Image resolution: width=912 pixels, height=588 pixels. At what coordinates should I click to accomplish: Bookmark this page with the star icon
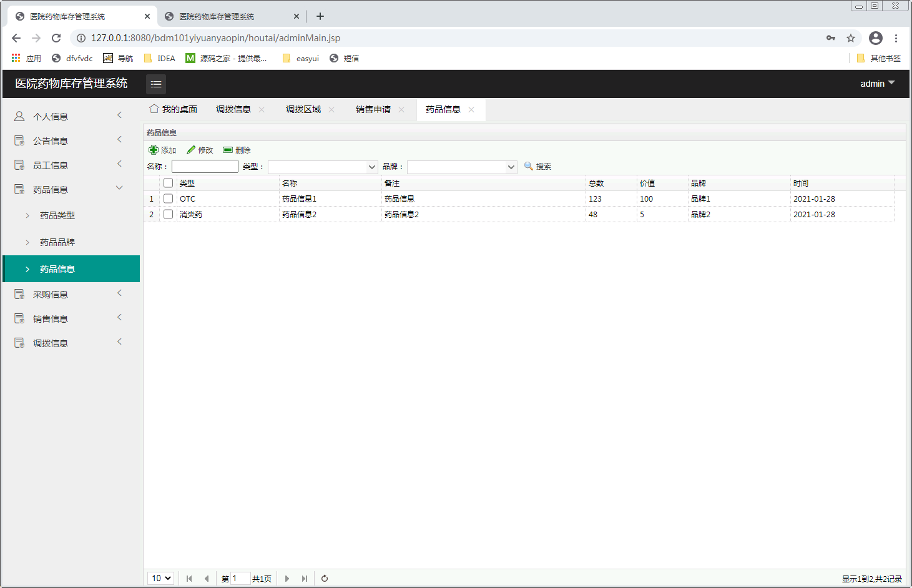(x=851, y=38)
